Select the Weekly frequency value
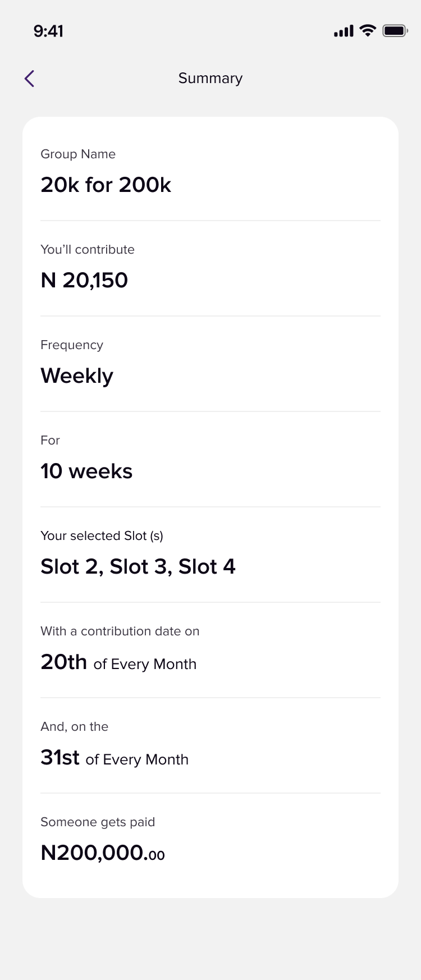Viewport: 421px width, 980px height. pyautogui.click(x=77, y=375)
